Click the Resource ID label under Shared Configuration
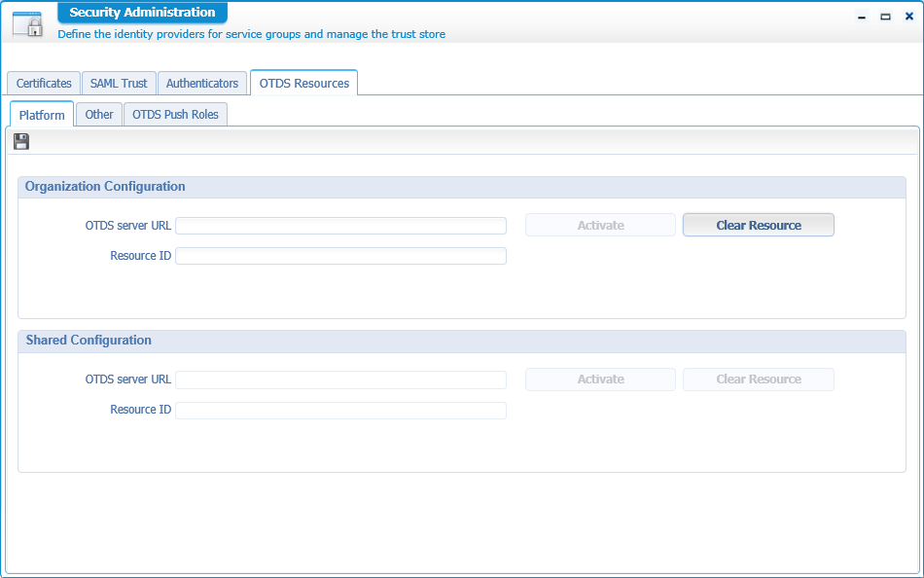The width and height of the screenshot is (924, 578). pyautogui.click(x=140, y=410)
